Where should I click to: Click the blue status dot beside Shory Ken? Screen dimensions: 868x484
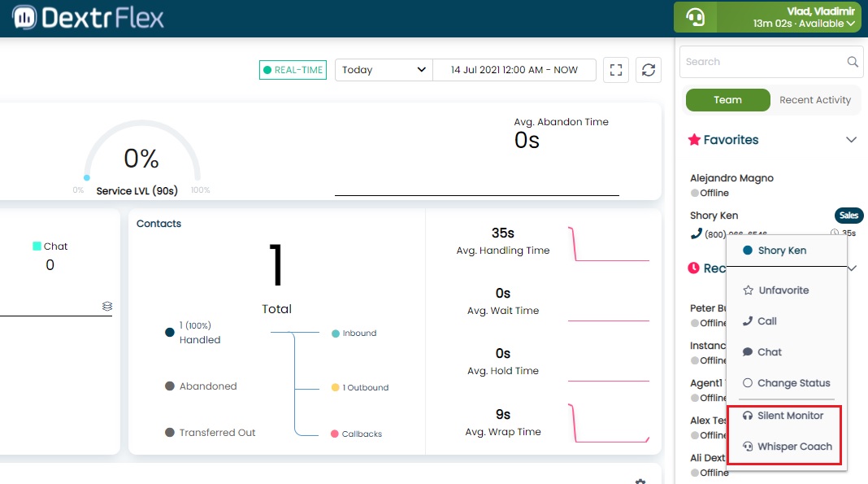[x=748, y=251]
